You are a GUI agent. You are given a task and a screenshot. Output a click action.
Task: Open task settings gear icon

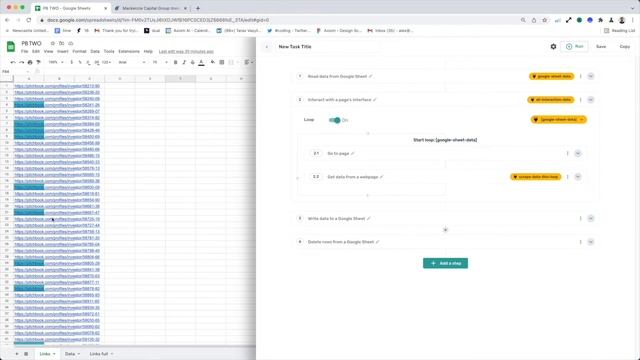[553, 47]
